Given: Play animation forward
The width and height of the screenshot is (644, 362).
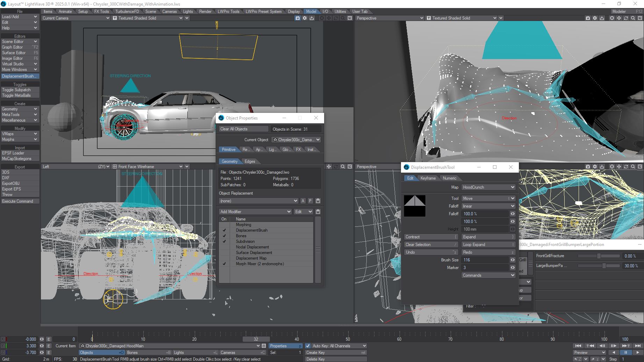Looking at the screenshot, I should click(x=638, y=352).
